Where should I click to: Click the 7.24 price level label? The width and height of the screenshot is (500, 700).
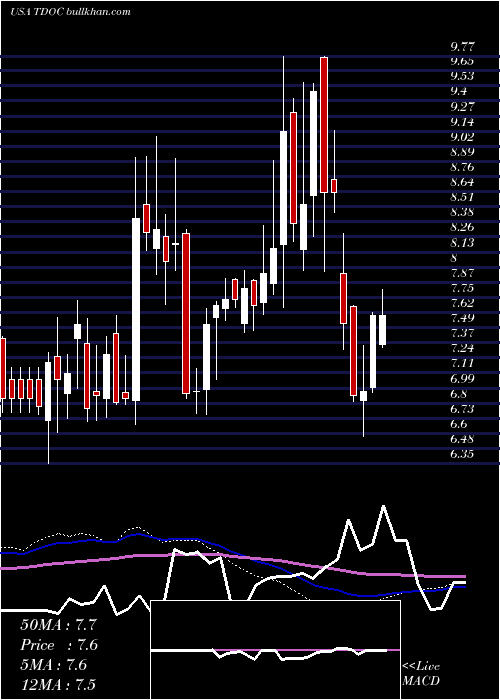point(463,349)
